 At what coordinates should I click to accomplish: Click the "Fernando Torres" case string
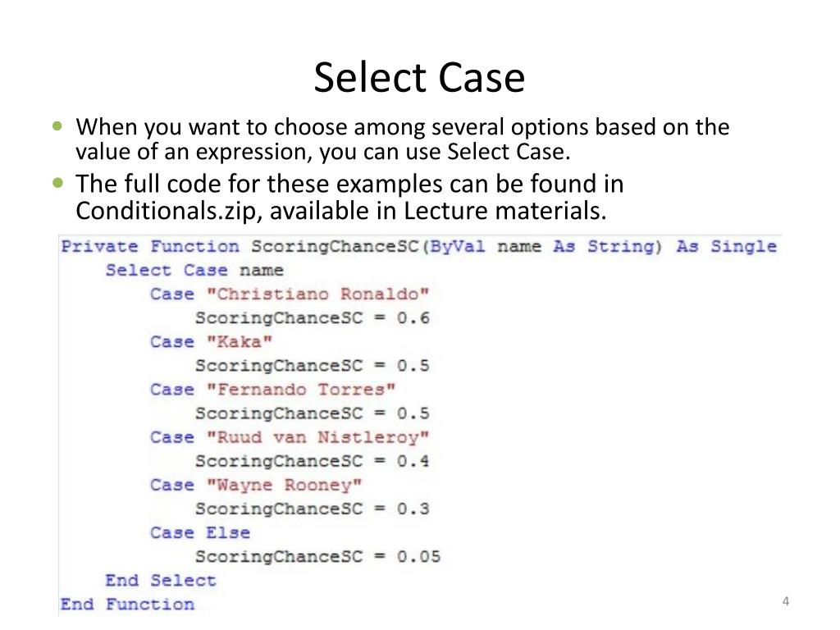[301, 390]
